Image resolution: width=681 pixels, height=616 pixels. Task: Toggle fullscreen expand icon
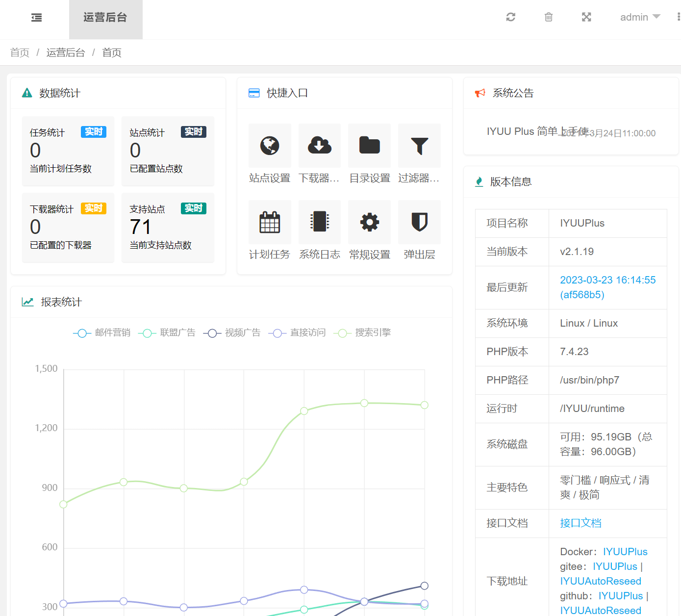click(x=586, y=17)
